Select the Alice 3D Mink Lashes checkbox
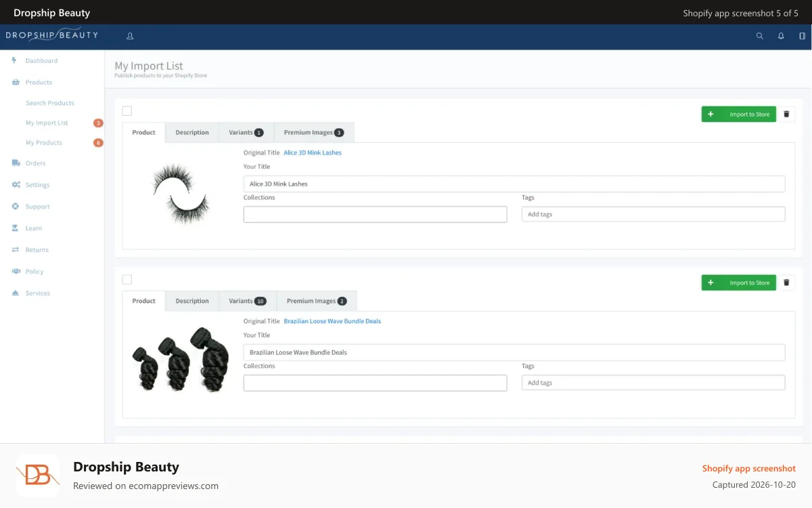This screenshot has height=508, width=812. [x=127, y=111]
